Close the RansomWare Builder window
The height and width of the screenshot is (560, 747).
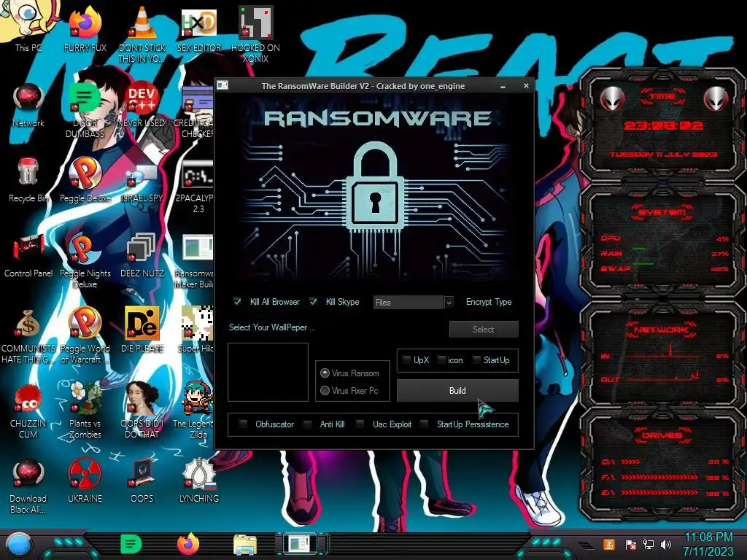tap(526, 86)
